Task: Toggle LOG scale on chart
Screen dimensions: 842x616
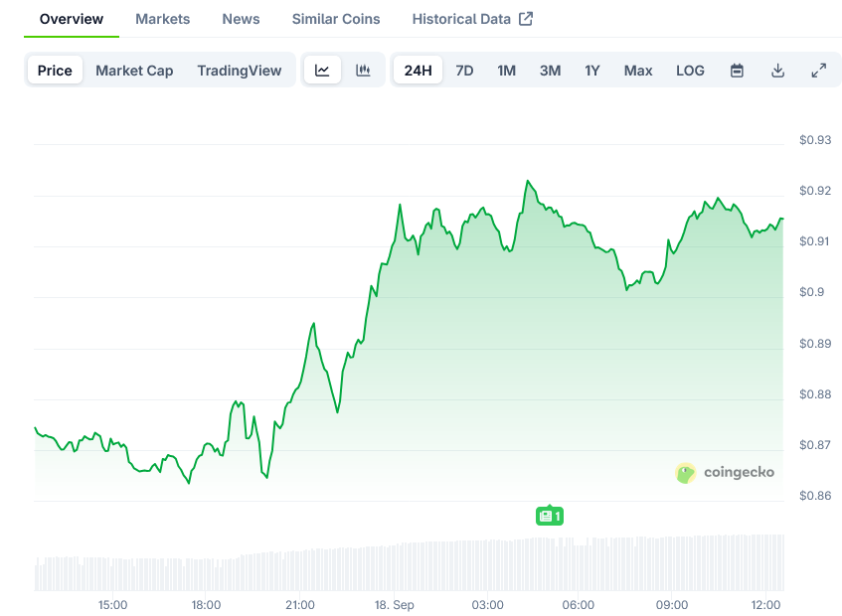Action: [x=690, y=71]
